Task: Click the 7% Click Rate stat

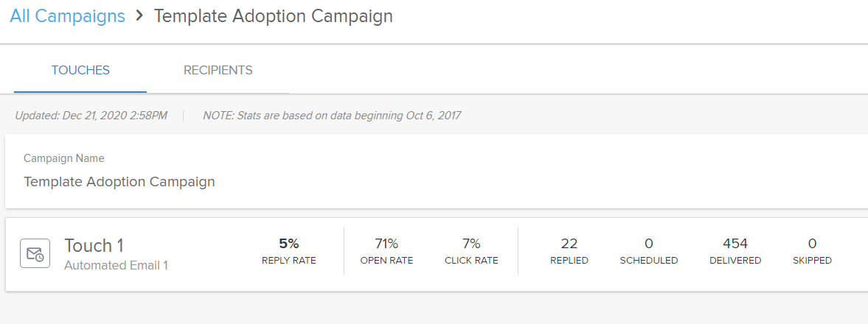Action: click(x=471, y=252)
